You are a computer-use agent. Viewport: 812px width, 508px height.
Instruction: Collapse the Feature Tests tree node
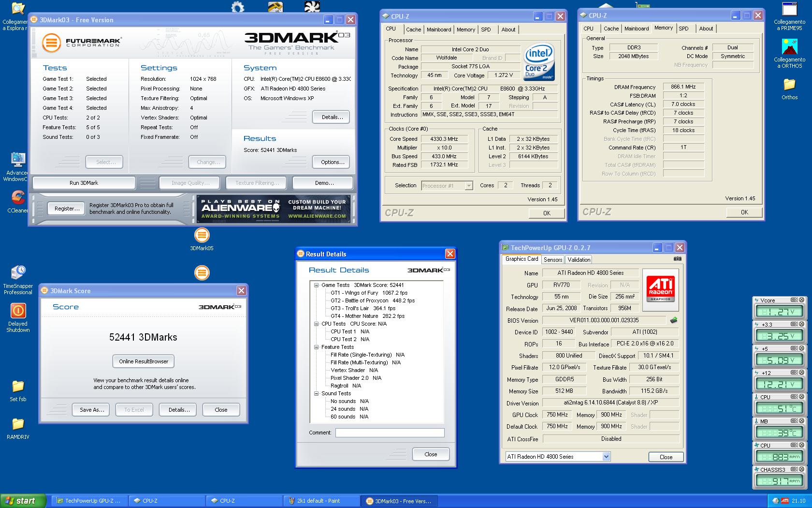coord(316,347)
